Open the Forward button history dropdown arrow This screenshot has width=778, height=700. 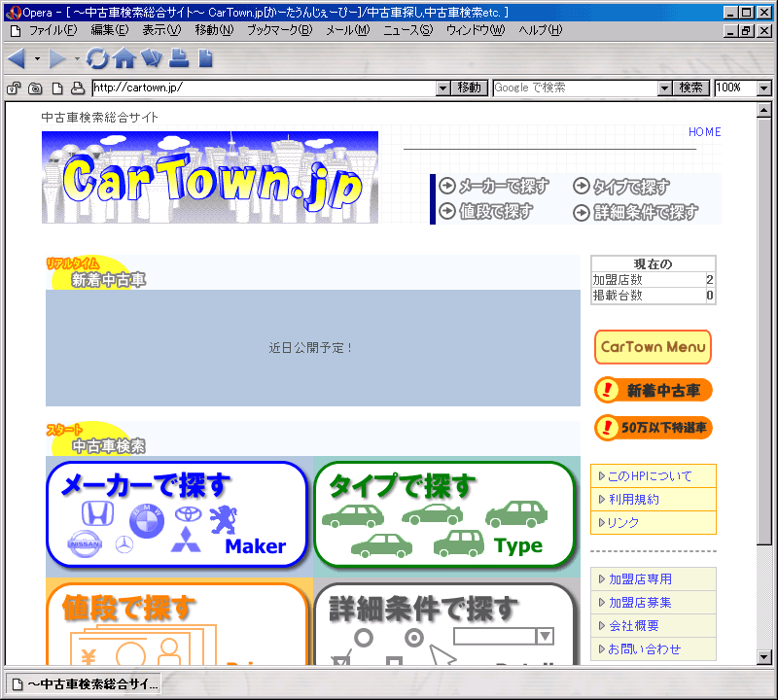click(x=77, y=58)
